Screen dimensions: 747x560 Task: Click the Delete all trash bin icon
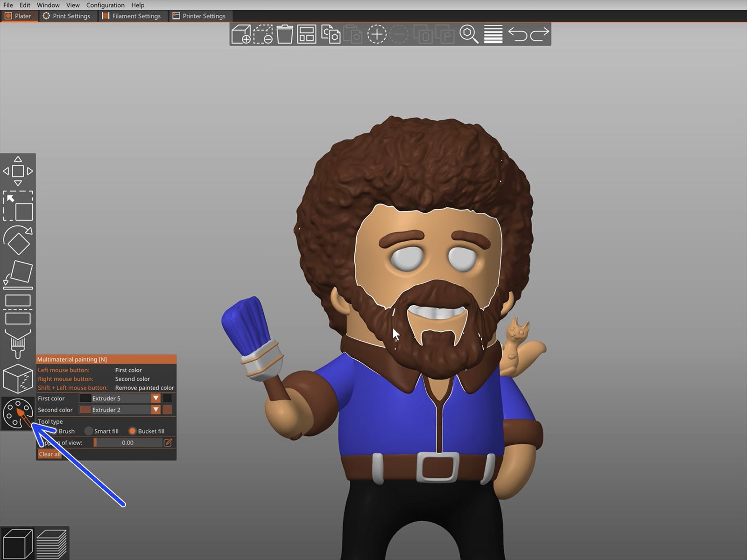point(285,35)
